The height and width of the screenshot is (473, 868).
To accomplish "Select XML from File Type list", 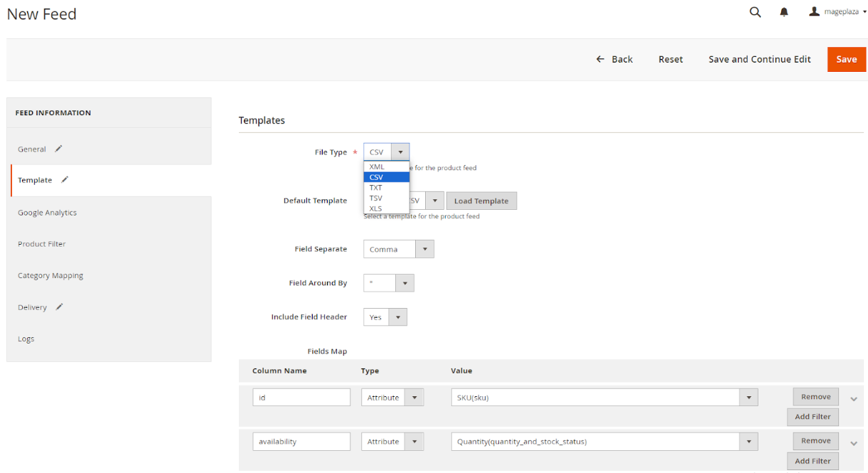I will click(377, 166).
